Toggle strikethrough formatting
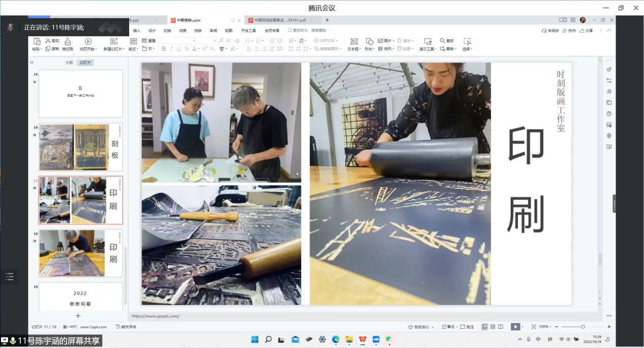This screenshot has height=348, width=644. pos(186,49)
